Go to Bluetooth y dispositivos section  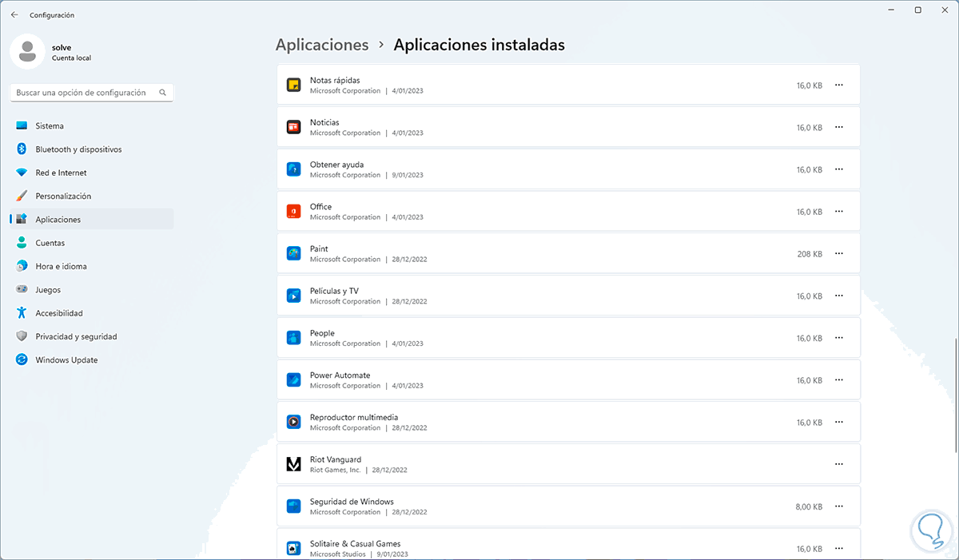78,149
